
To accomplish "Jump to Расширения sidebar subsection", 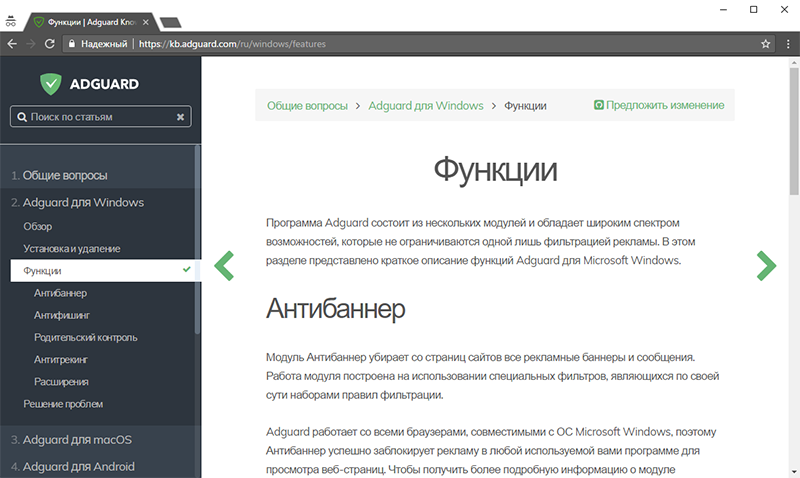I will point(61,382).
